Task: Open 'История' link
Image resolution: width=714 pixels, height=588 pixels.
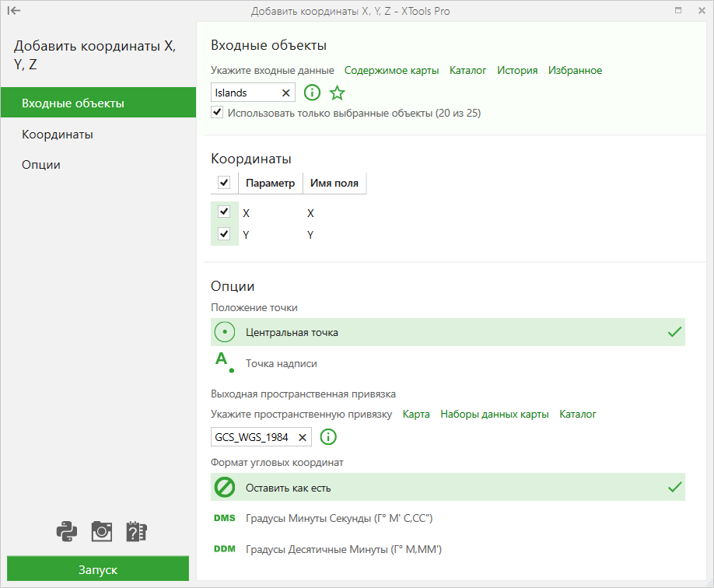Action: pos(516,71)
